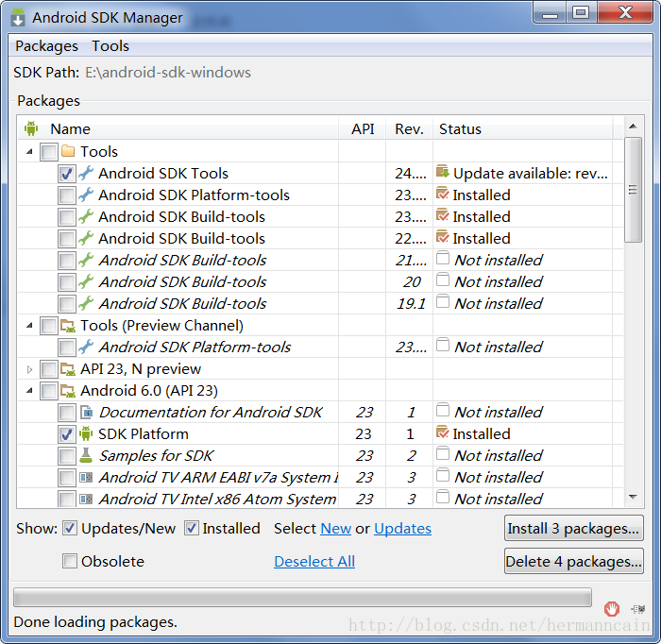The width and height of the screenshot is (661, 644).
Task: Expand the API 23, N preview group
Action: tap(29, 369)
